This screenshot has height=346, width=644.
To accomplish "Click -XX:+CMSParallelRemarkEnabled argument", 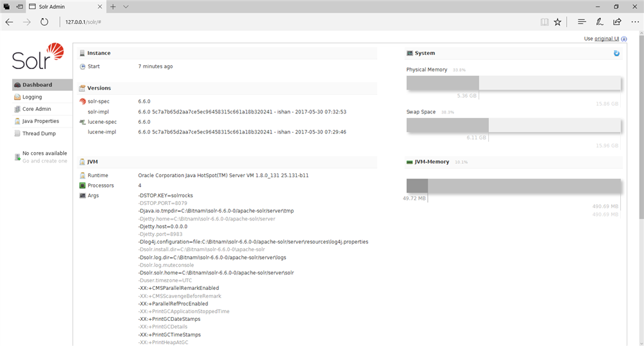I will [x=178, y=288].
